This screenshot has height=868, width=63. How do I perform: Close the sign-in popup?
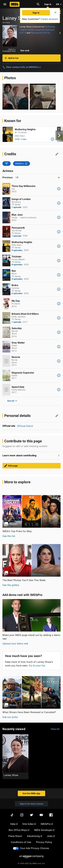[55, 12]
